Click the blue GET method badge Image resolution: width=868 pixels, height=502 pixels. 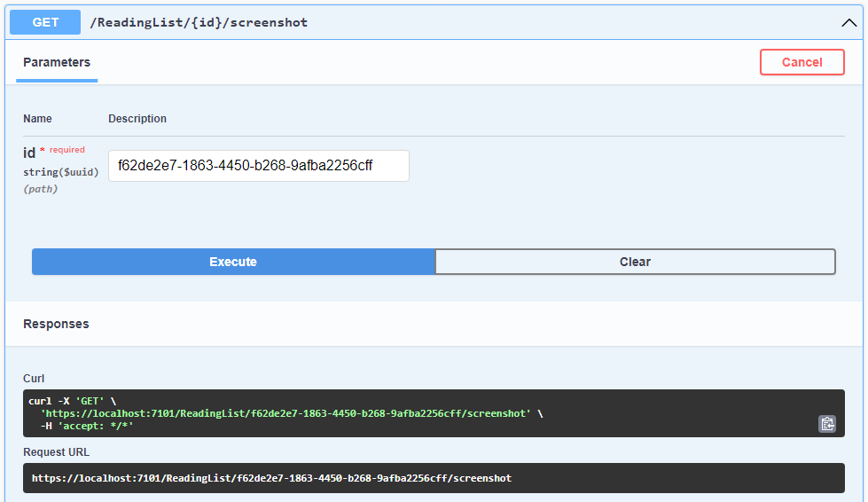(x=45, y=22)
